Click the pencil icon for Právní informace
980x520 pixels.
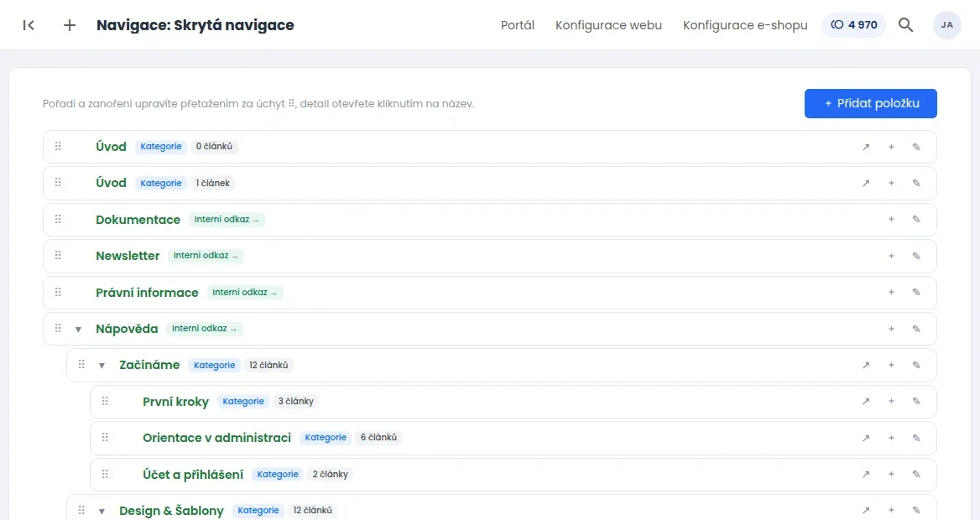pos(916,293)
